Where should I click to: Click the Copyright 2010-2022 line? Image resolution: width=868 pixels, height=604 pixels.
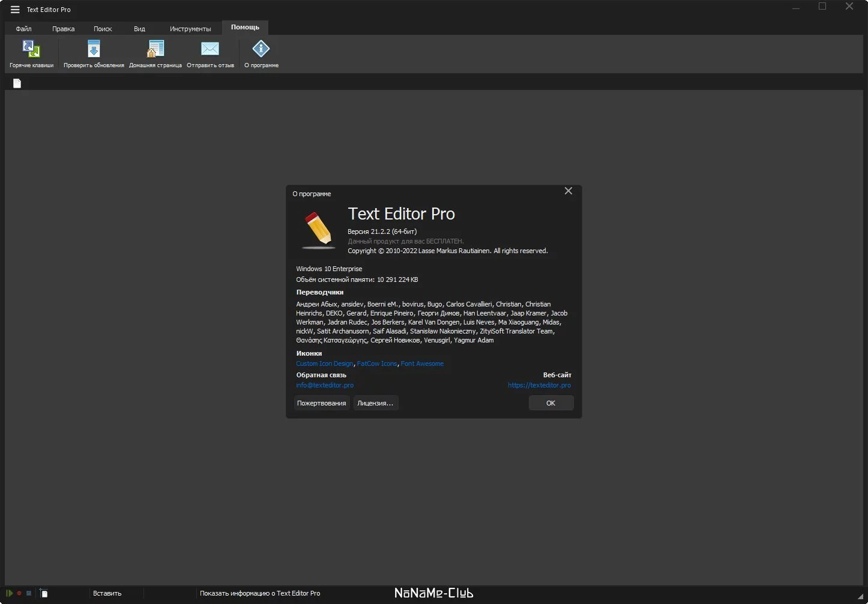(x=447, y=251)
